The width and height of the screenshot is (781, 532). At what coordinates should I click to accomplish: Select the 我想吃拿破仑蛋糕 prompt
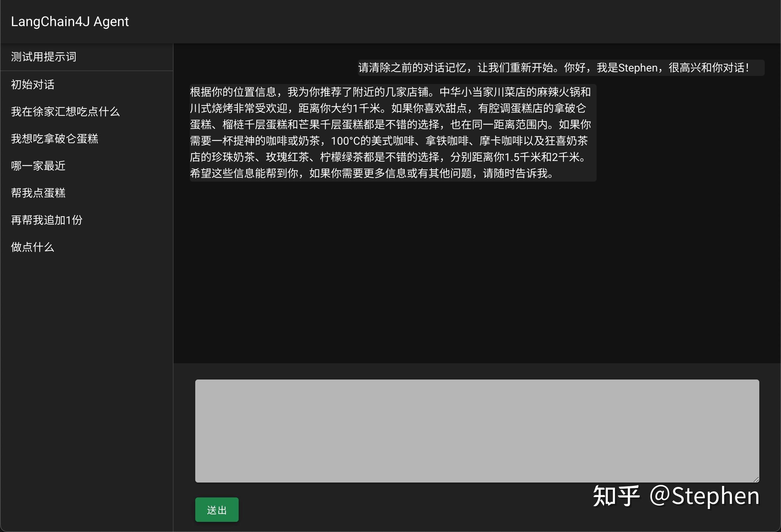point(55,139)
